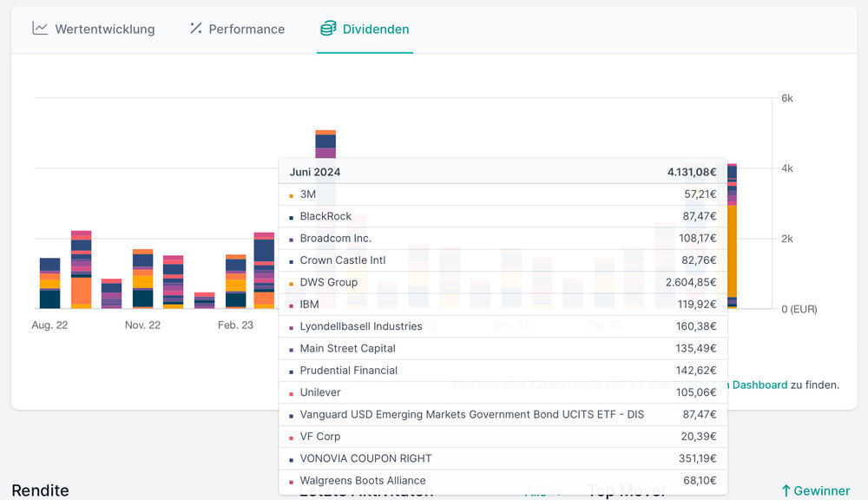Screen dimensions: 868x500
Task: Click the Rendite section heading
Action: tap(40, 491)
